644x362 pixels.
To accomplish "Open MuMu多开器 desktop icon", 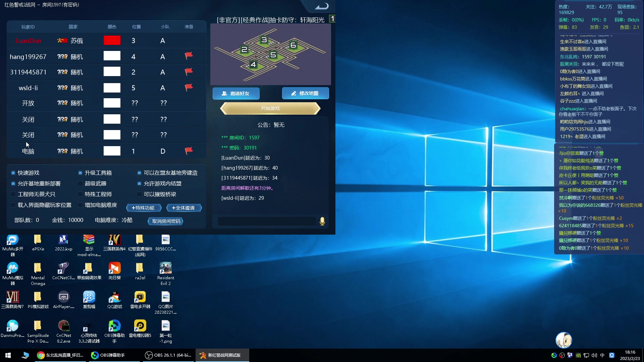I will (13, 246).
